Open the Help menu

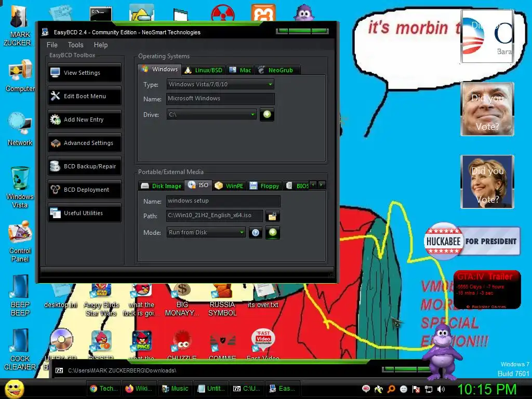[101, 45]
